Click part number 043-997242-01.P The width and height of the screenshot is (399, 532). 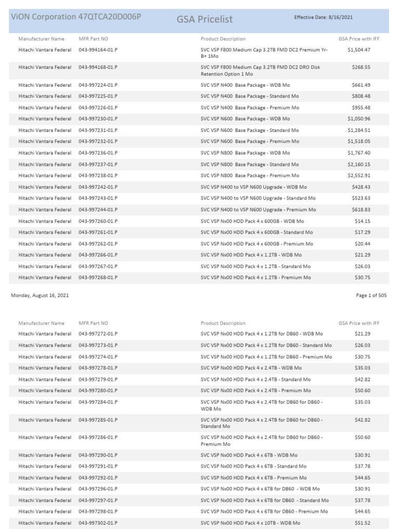pyautogui.click(x=98, y=187)
